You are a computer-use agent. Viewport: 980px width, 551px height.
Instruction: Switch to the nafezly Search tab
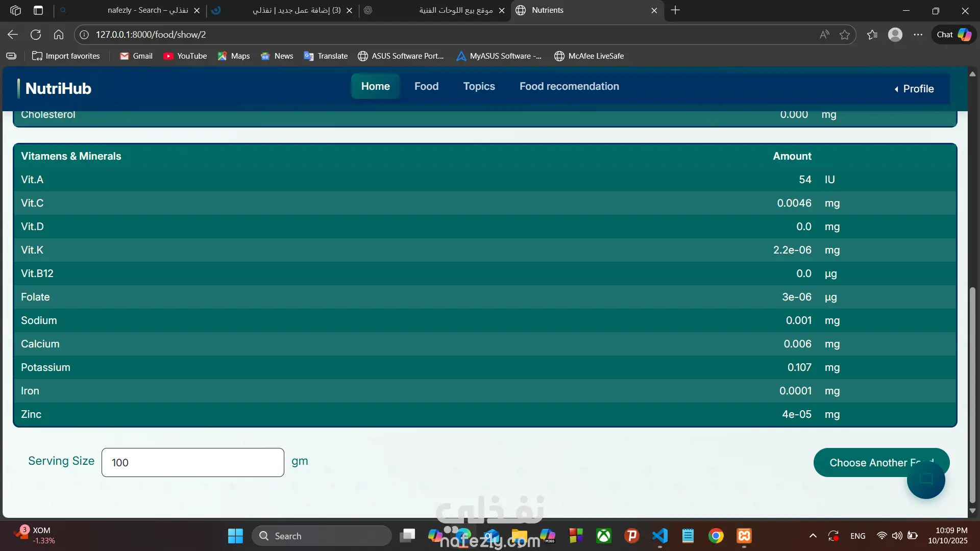pyautogui.click(x=148, y=10)
